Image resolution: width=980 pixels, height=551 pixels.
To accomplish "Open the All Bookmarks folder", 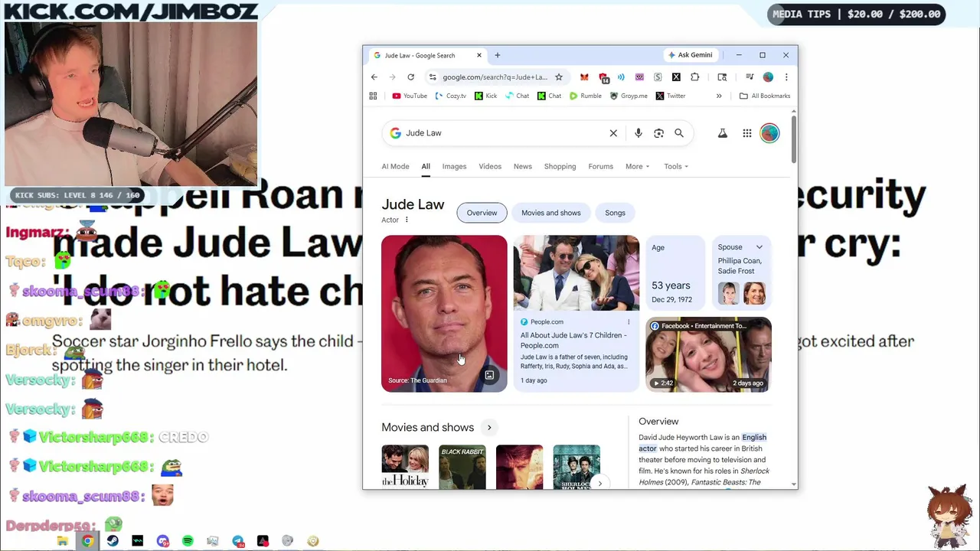I will coord(764,96).
